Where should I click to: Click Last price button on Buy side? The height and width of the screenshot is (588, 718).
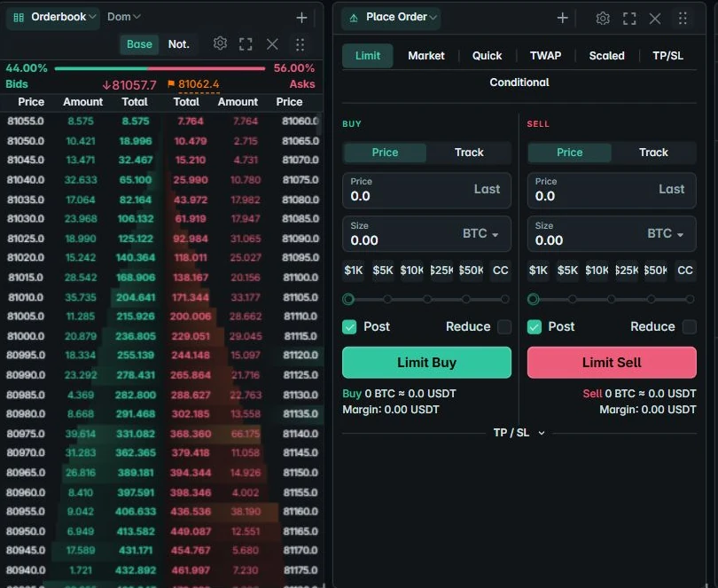(487, 189)
